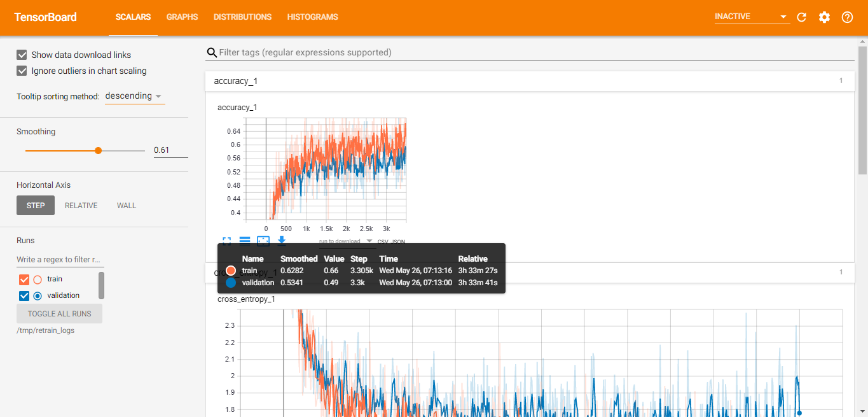Uncheck the validation run checkbox

(x=24, y=295)
